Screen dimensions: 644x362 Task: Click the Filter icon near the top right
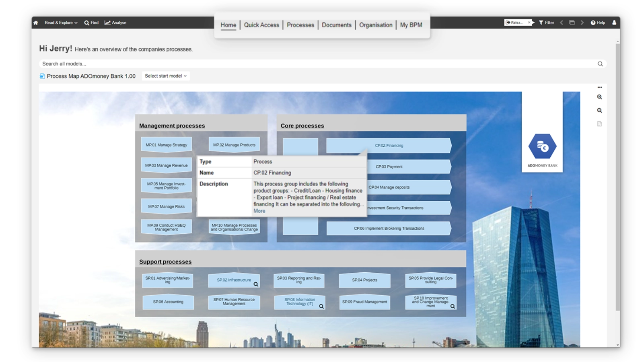541,23
